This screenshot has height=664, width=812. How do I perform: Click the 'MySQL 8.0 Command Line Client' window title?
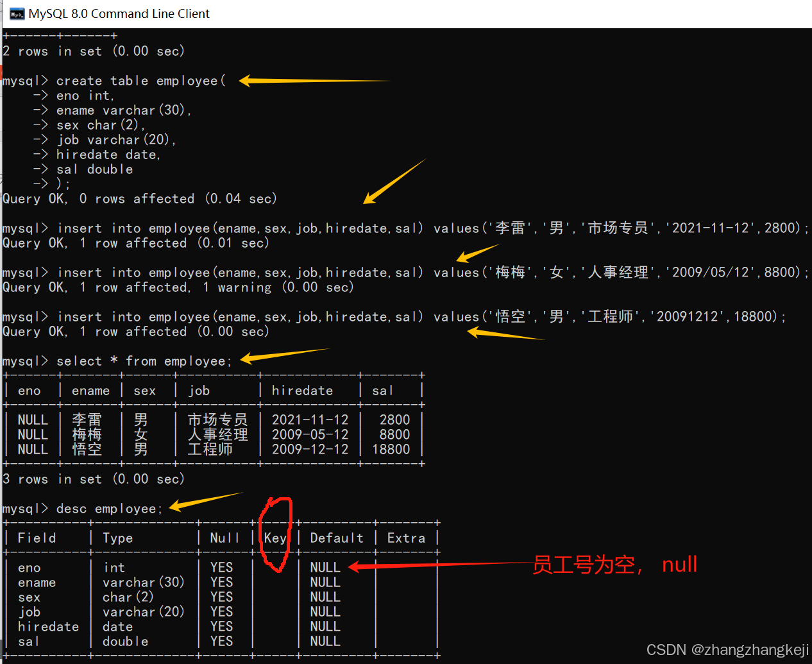click(x=119, y=14)
